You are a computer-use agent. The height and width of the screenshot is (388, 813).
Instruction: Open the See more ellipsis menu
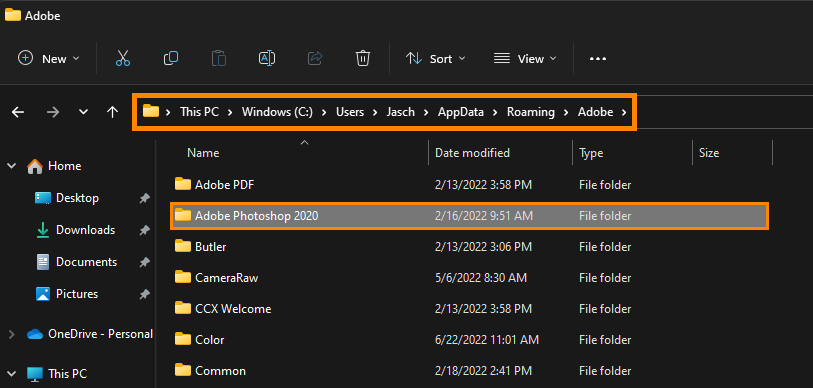598,59
